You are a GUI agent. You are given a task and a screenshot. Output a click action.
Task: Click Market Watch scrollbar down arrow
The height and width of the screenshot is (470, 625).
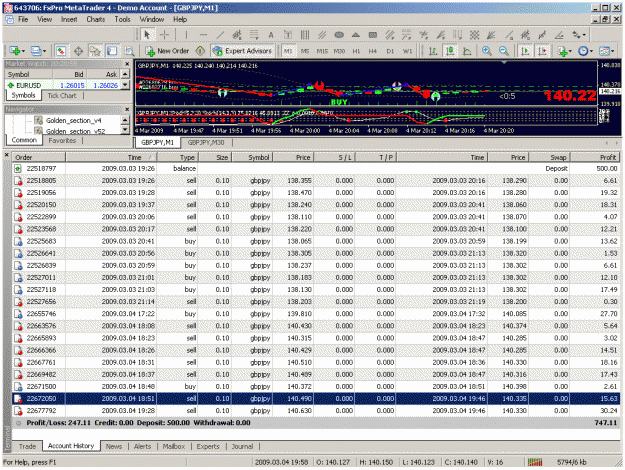(126, 85)
